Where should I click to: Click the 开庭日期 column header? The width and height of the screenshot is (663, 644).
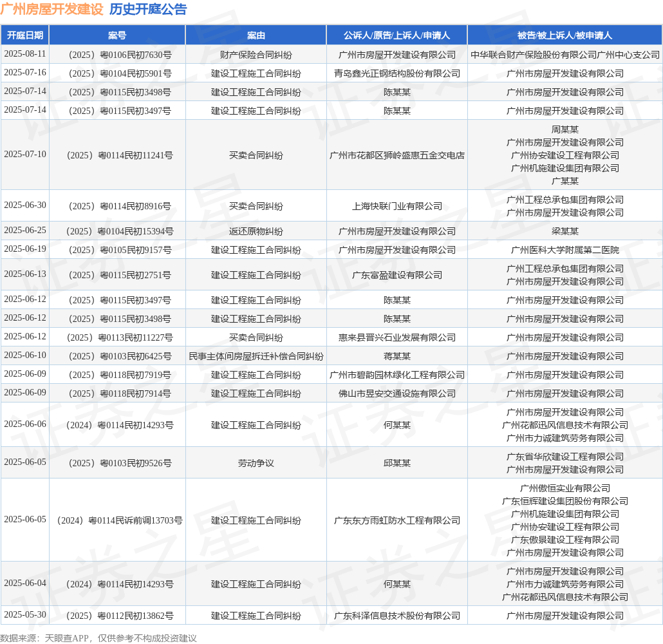coord(25,35)
